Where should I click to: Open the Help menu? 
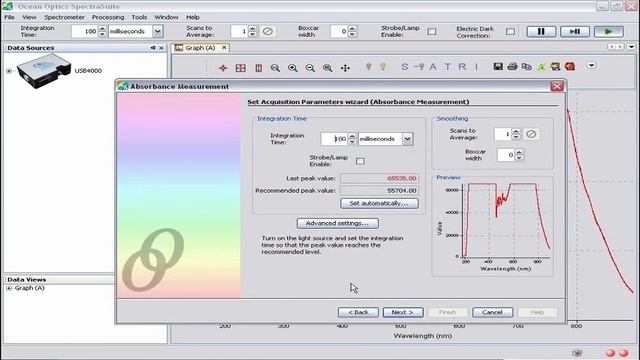(193, 17)
